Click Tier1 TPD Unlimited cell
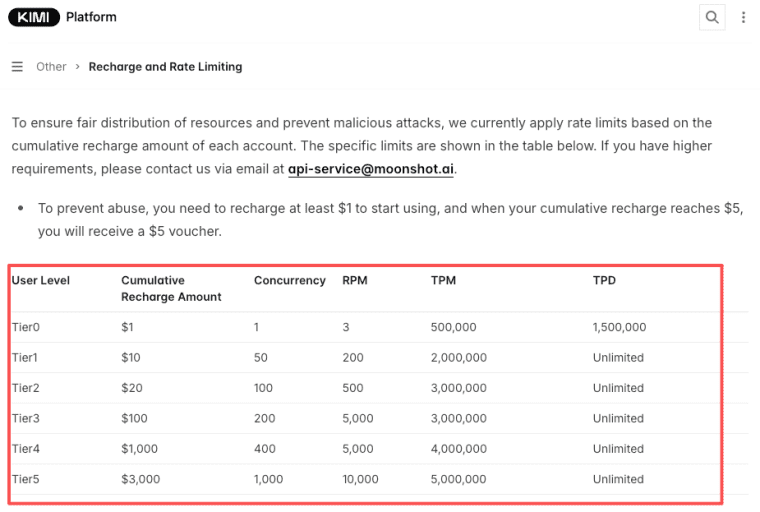Screen dimensions: 760x512 618,358
